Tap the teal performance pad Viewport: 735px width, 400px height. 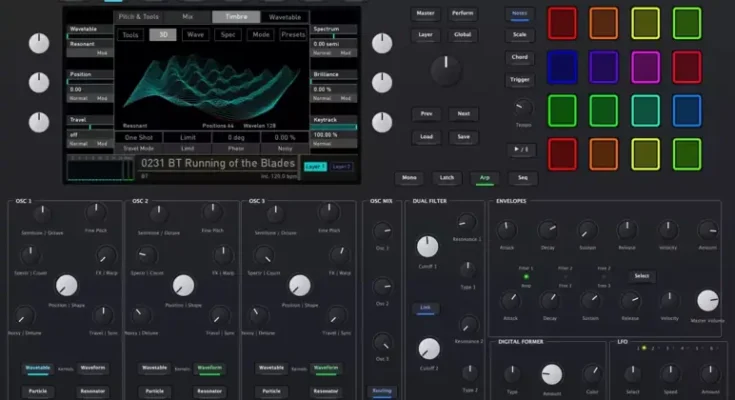click(x=645, y=111)
